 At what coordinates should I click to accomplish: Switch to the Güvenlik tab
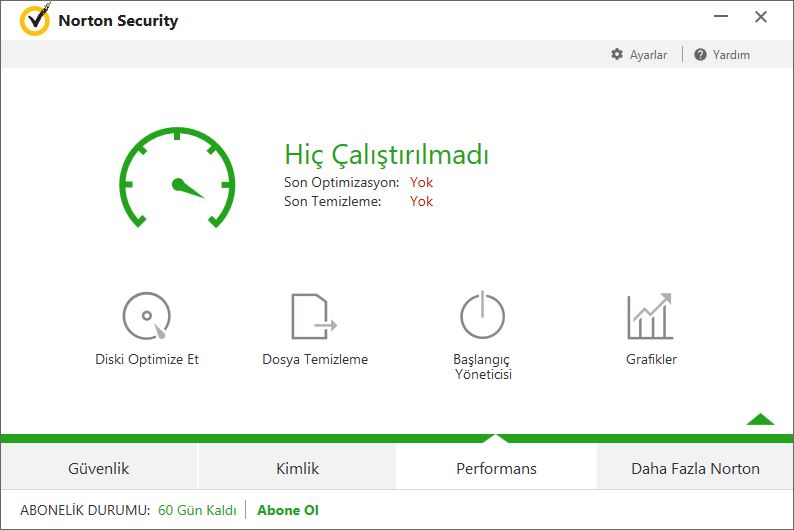(99, 468)
